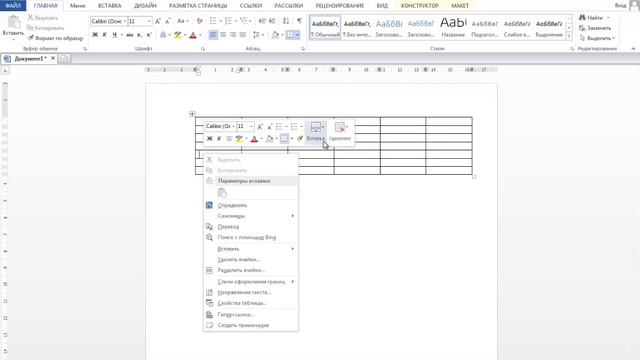
Task: Collapse the ribbon with the arrow at its bottom-right corner
Action: [633, 49]
